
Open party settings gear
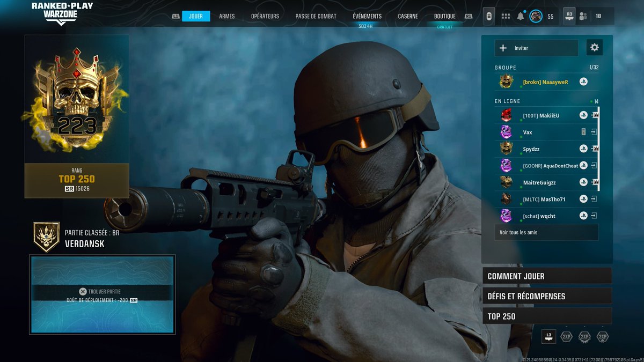click(x=594, y=48)
